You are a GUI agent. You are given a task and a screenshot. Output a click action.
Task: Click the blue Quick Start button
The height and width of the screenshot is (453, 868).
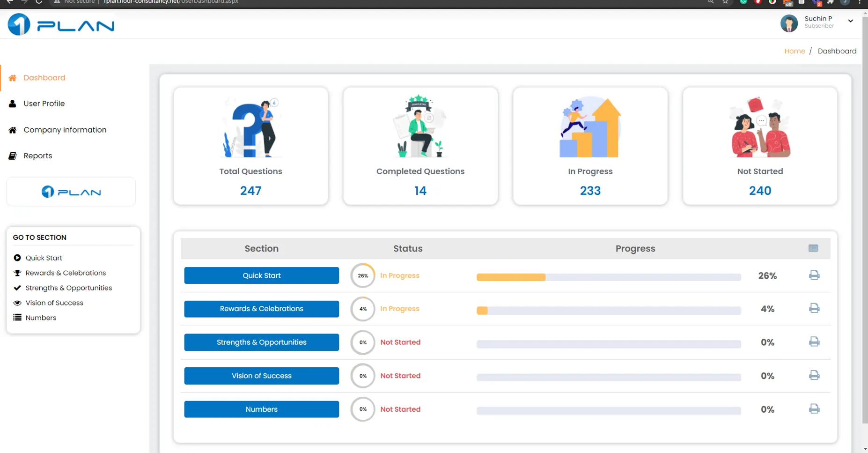261,275
